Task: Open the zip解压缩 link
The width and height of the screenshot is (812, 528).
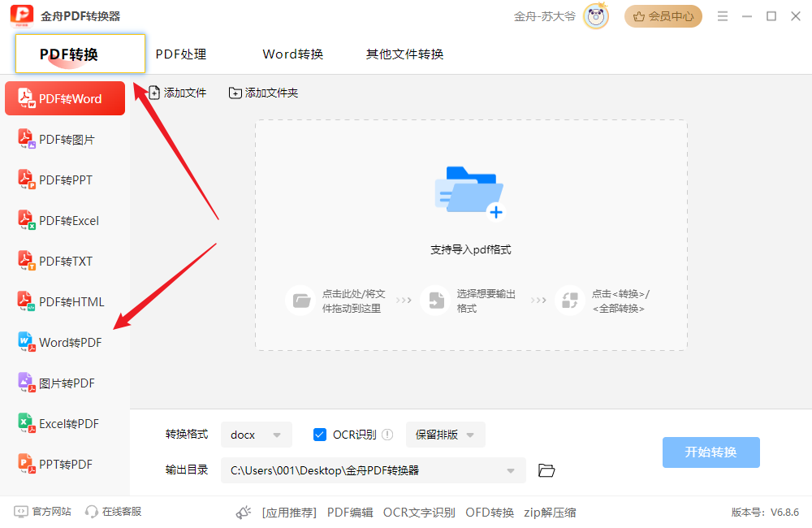Action: pyautogui.click(x=550, y=512)
